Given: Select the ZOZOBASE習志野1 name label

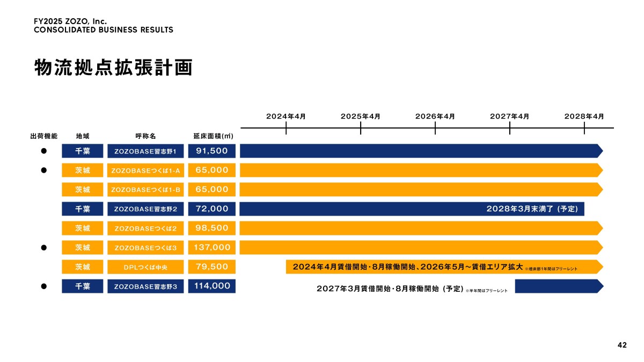Looking at the screenshot, I should click(145, 151).
